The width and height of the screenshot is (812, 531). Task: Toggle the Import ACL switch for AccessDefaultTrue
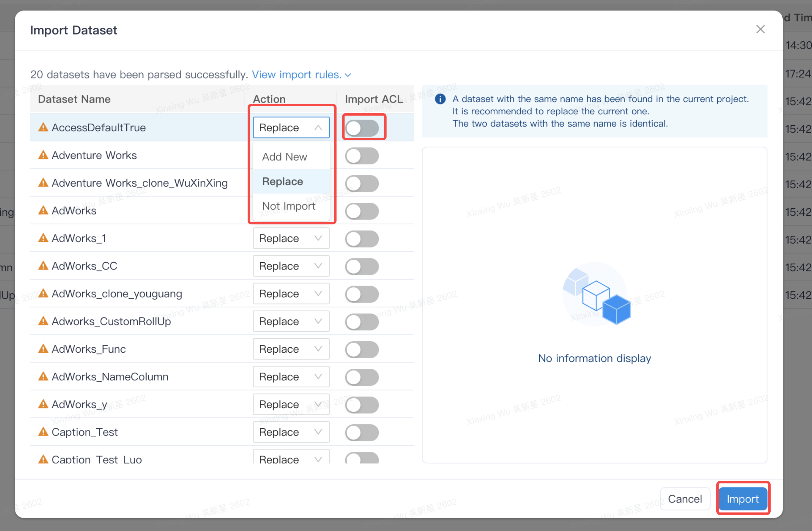coord(363,126)
